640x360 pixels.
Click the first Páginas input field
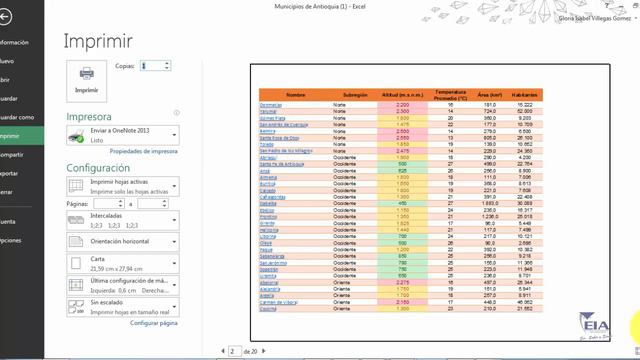tap(106, 203)
